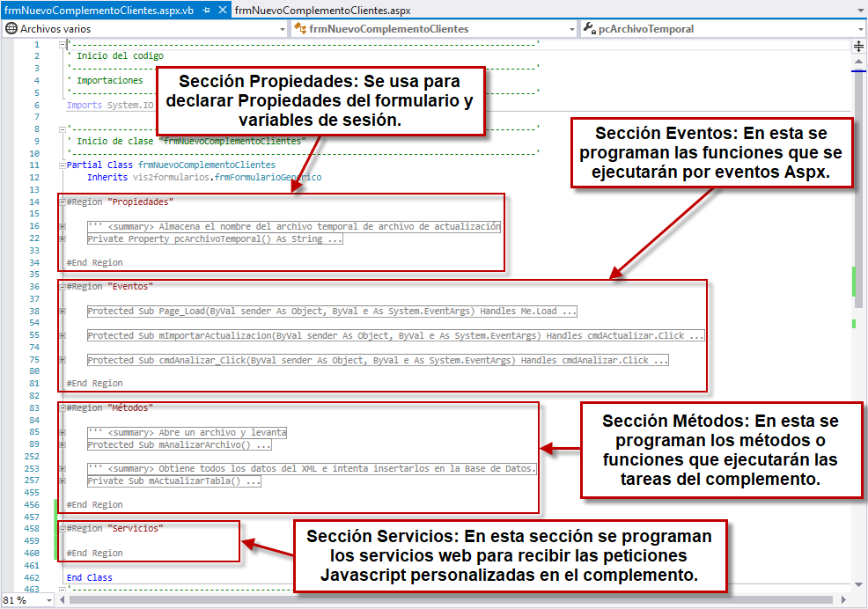Click the 'Inherits vis2formularios' code line

[204, 177]
